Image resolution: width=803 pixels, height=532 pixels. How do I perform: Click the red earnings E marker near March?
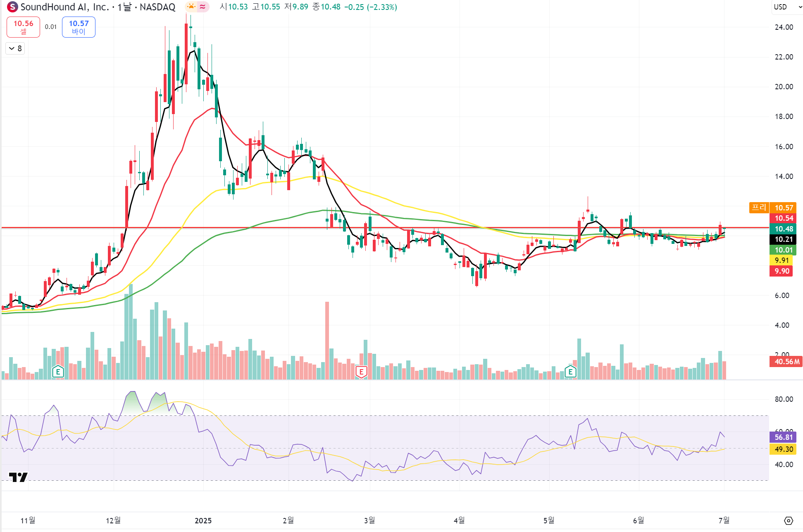click(361, 372)
